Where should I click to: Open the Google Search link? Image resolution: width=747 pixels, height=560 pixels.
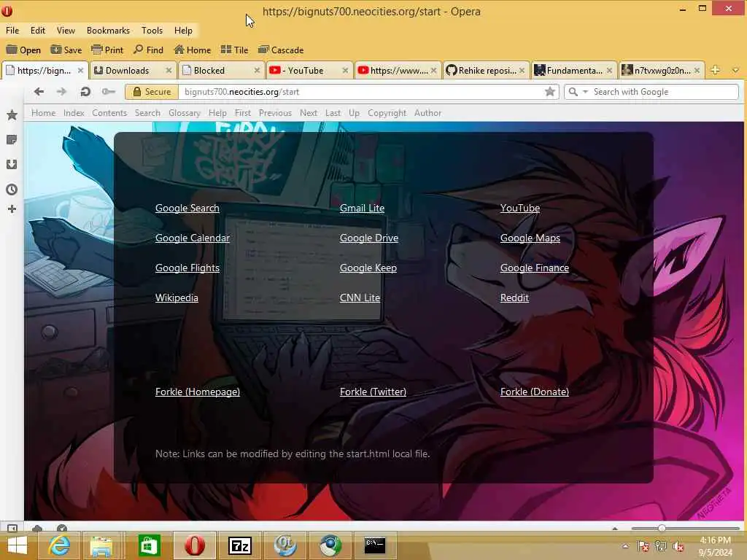tap(187, 208)
